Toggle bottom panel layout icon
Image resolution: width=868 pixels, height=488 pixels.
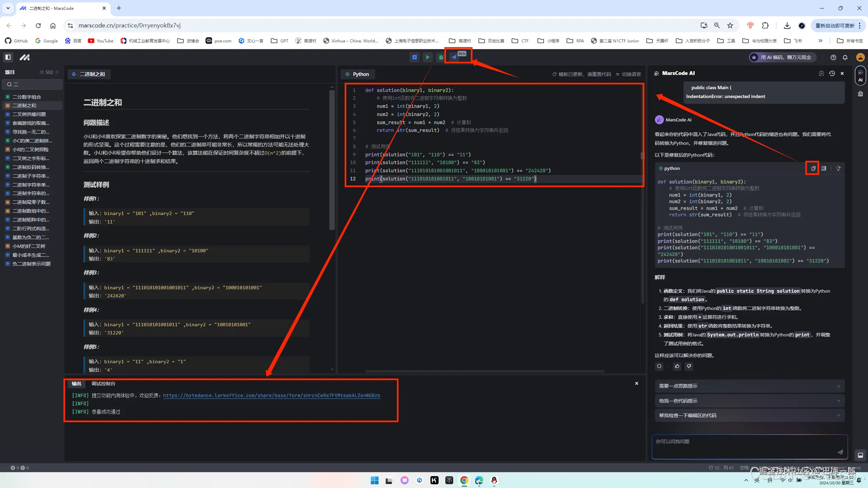tap(860, 455)
